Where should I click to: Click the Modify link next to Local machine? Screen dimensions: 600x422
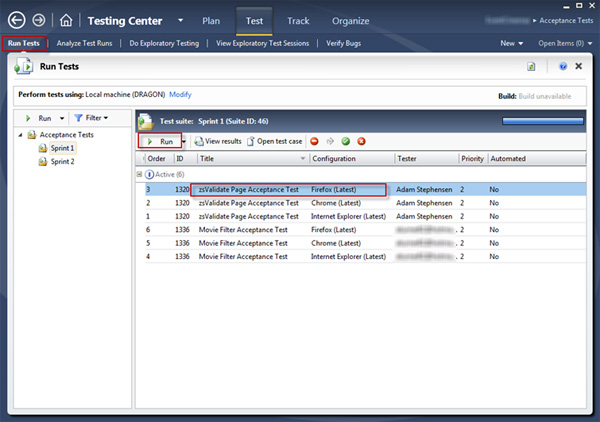click(x=180, y=93)
